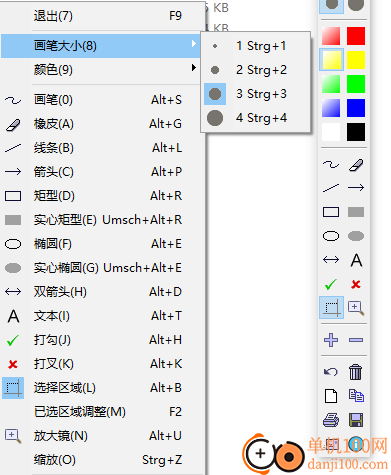Select the hollow ellipse tool in toolbar

(x=331, y=236)
